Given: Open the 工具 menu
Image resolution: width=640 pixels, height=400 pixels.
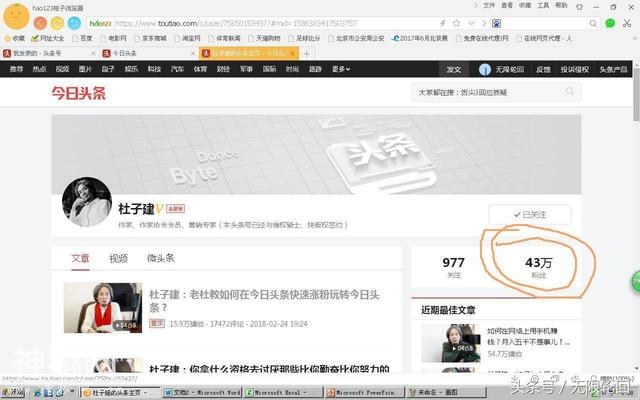Looking at the screenshot, I should pos(543,5).
